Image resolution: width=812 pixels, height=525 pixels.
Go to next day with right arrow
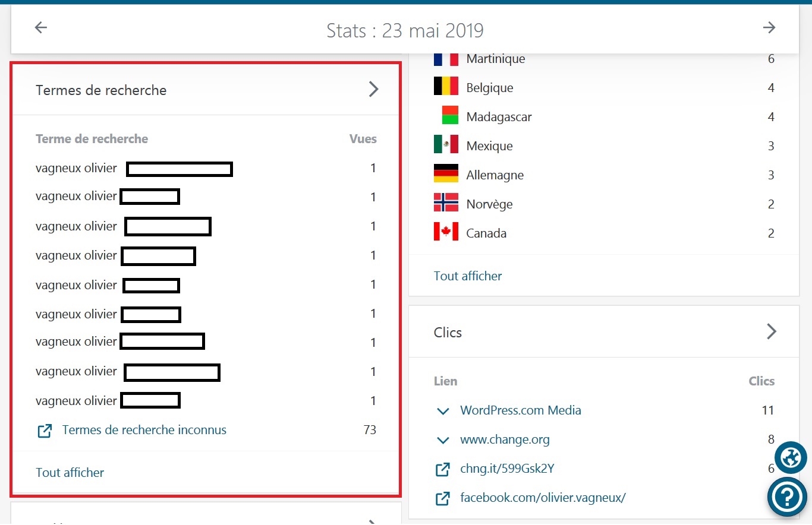coord(769,27)
